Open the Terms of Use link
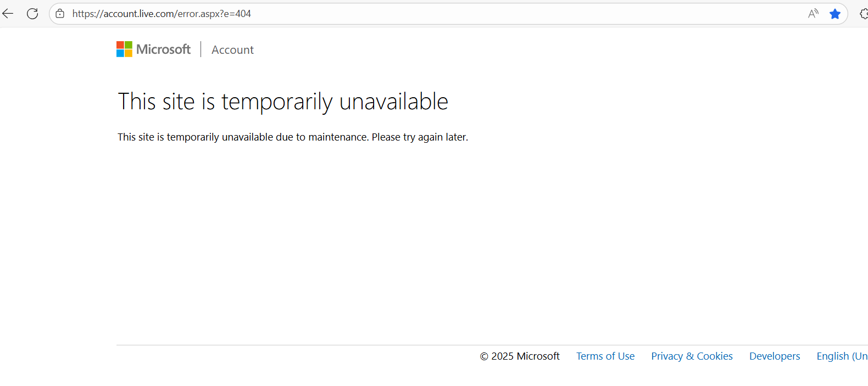This screenshot has width=868, height=386. coord(605,356)
